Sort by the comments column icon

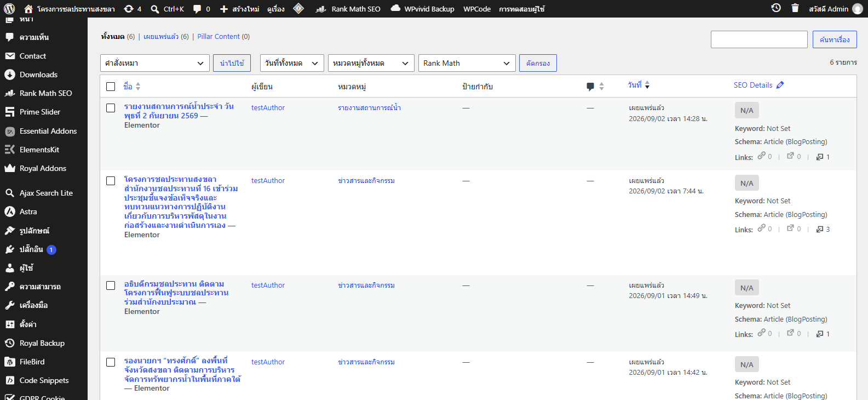click(590, 87)
